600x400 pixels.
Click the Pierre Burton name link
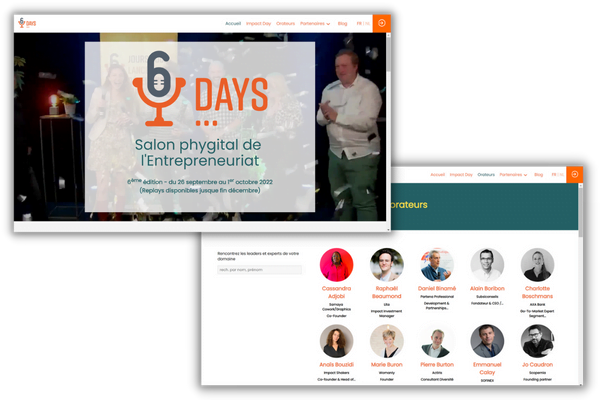click(x=437, y=364)
